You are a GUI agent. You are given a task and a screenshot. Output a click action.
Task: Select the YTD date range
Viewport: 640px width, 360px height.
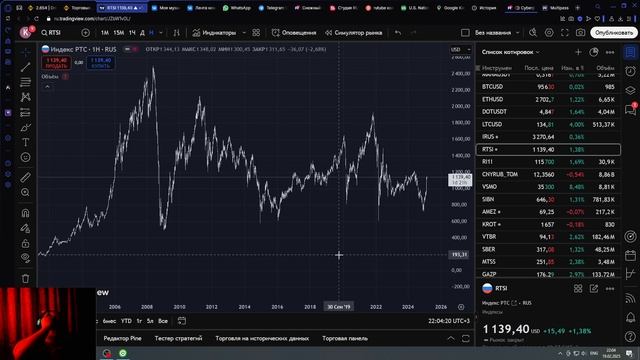[x=126, y=321]
